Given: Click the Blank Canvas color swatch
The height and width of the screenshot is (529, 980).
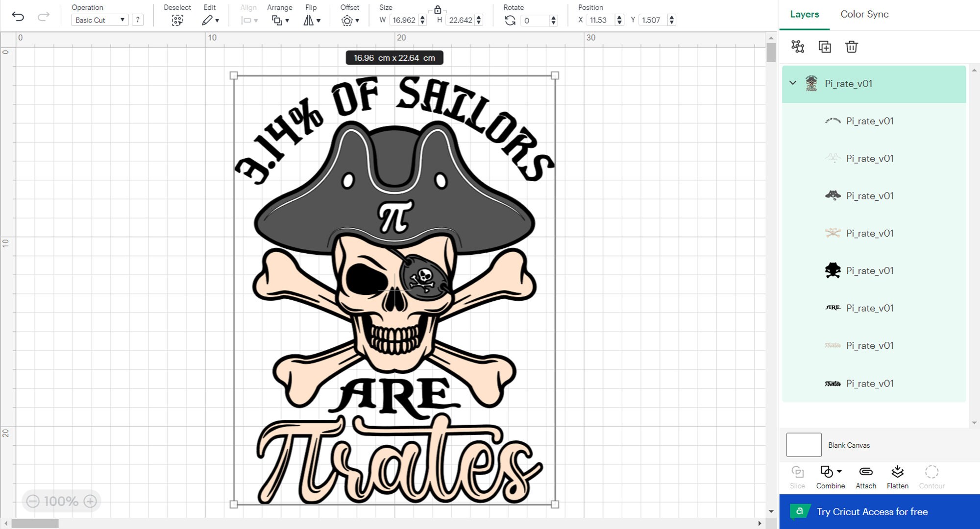Looking at the screenshot, I should click(804, 445).
